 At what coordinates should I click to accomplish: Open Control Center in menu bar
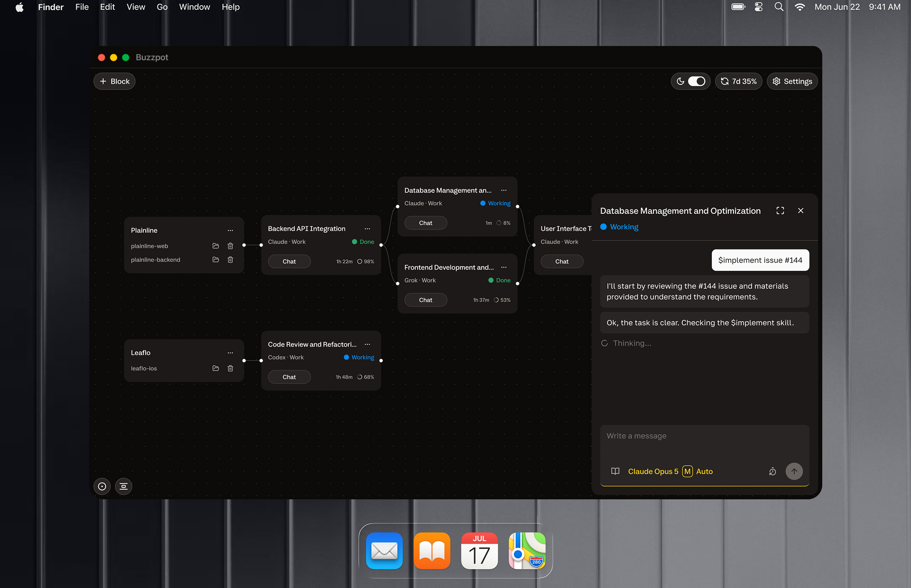point(759,7)
